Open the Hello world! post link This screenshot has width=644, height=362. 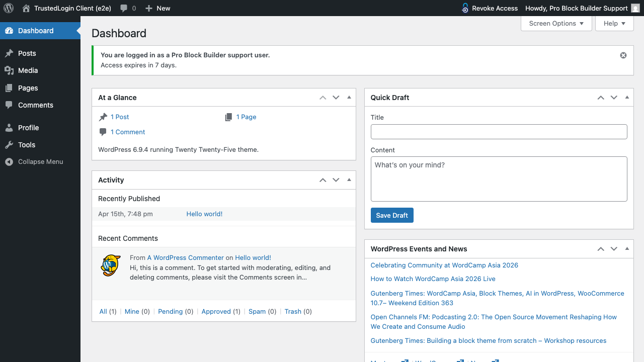(204, 214)
